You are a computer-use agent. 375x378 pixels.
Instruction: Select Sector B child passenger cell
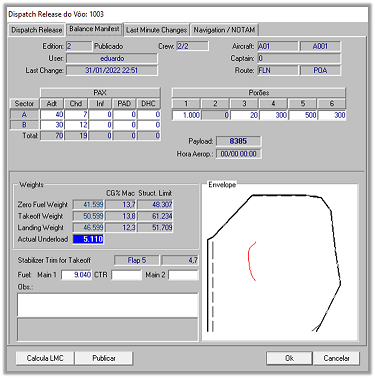76,125
